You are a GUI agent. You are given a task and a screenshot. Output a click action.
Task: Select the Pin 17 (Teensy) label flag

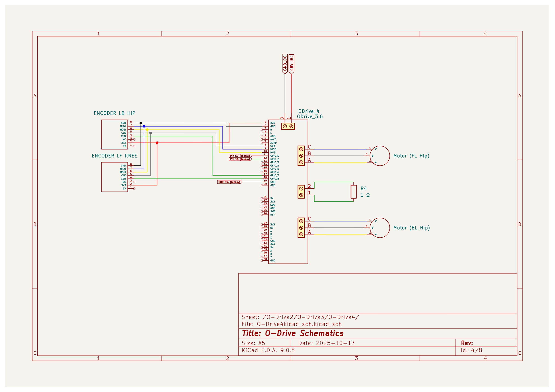(240, 156)
